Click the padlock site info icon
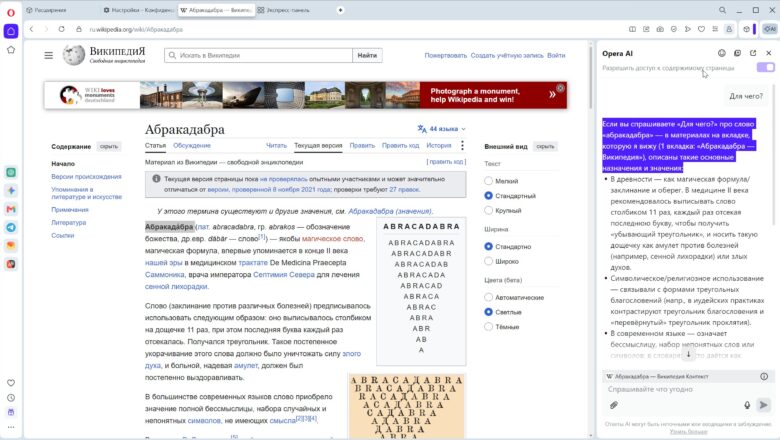 [x=79, y=29]
